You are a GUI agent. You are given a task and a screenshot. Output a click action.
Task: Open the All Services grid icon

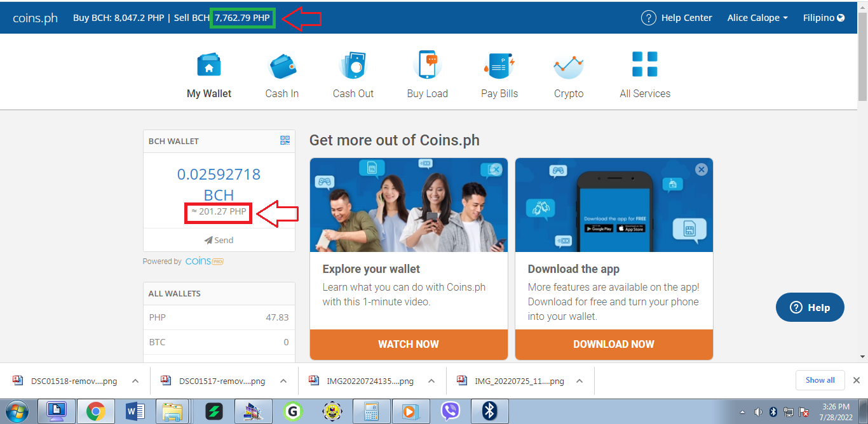click(645, 65)
